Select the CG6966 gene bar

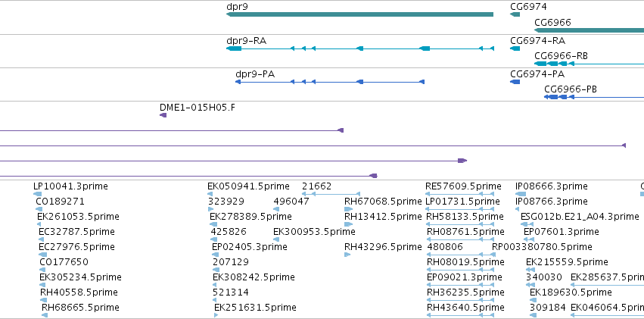tap(589, 30)
